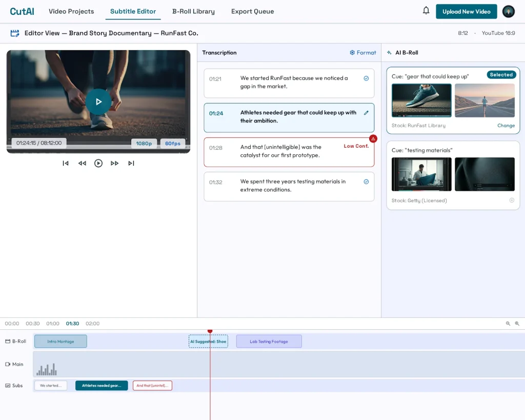
Task: Click the AI B-Roll sparkle icon
Action: [x=390, y=53]
